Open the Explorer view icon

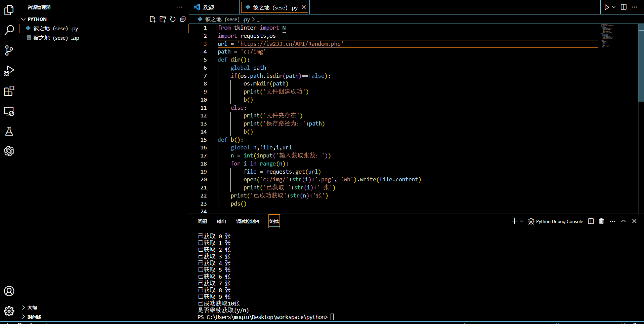[x=9, y=10]
